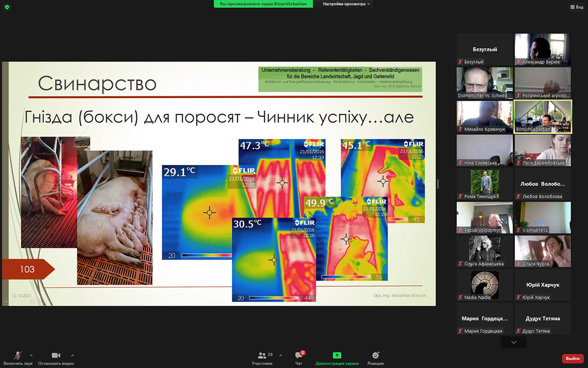588x368 pixels.
Task: Select Ольга Афанасьева participant tile
Action: pyautogui.click(x=484, y=251)
